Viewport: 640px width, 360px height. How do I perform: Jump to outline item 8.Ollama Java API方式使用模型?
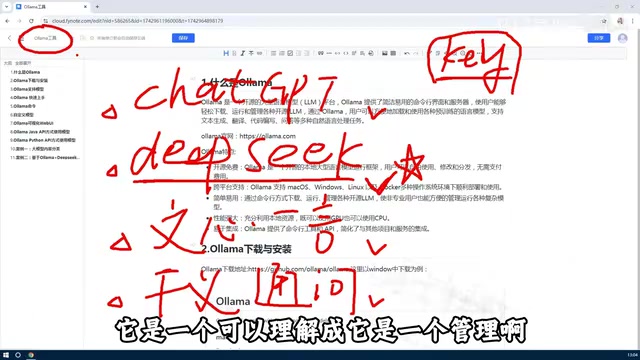pos(40,132)
